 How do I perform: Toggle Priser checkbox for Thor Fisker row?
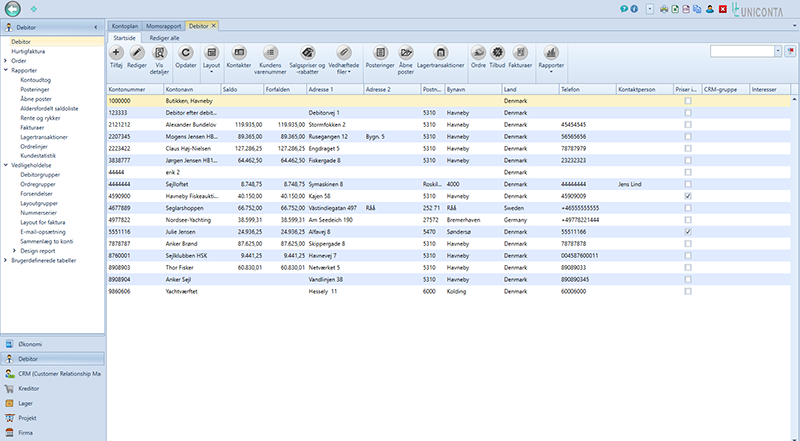click(688, 267)
